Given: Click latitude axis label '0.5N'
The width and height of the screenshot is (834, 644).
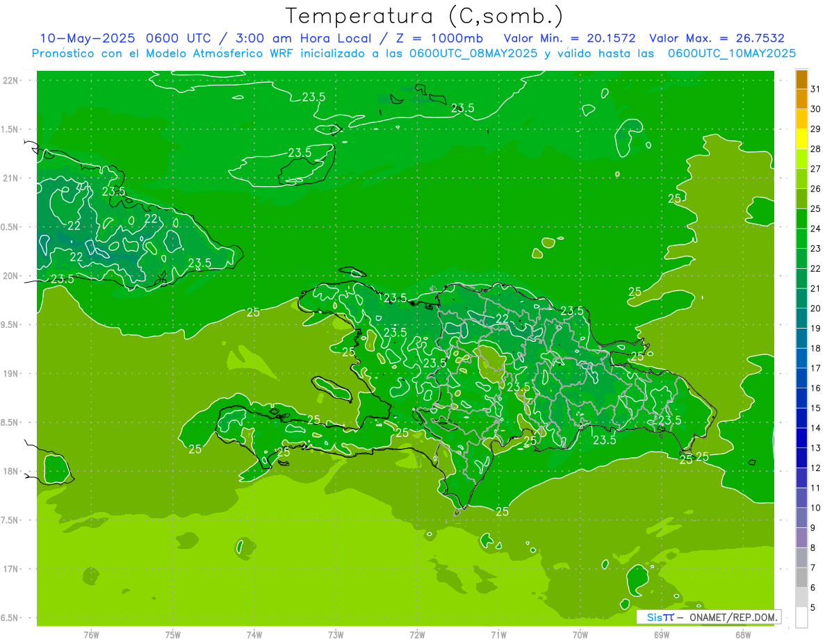Looking at the screenshot, I should click(x=10, y=227).
